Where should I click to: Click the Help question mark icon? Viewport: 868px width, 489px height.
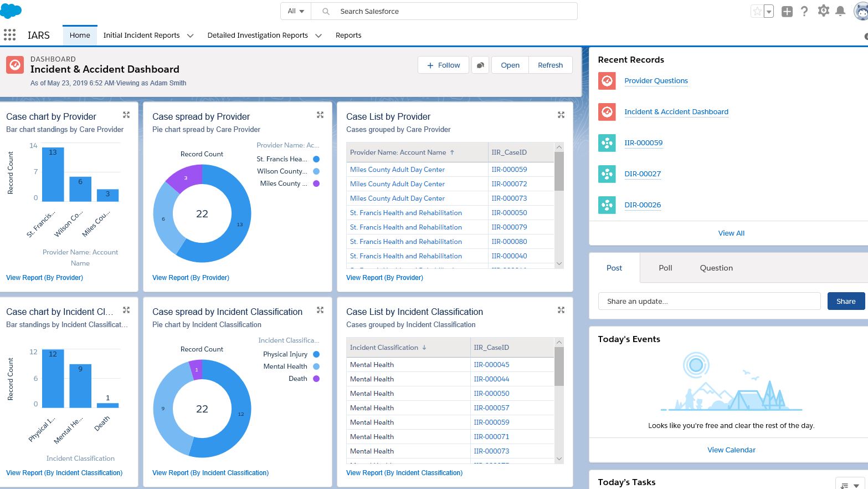point(804,11)
